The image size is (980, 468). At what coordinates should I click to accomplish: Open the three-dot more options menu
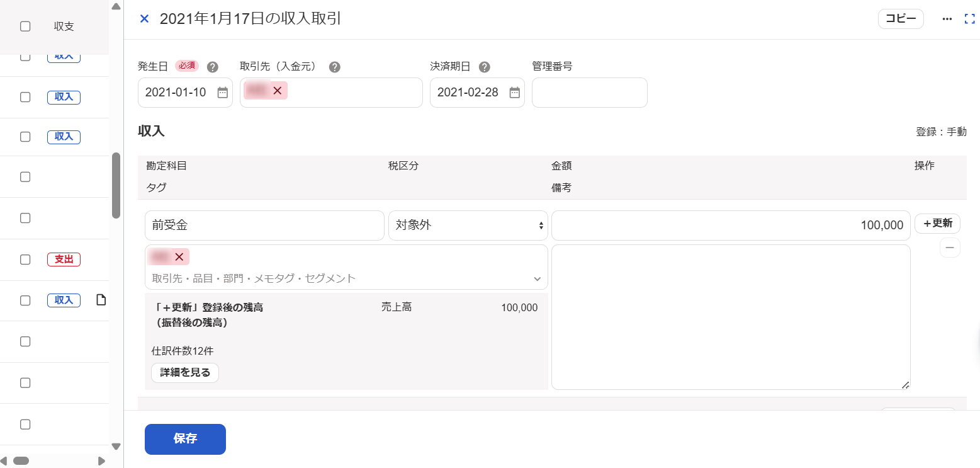coord(947,19)
